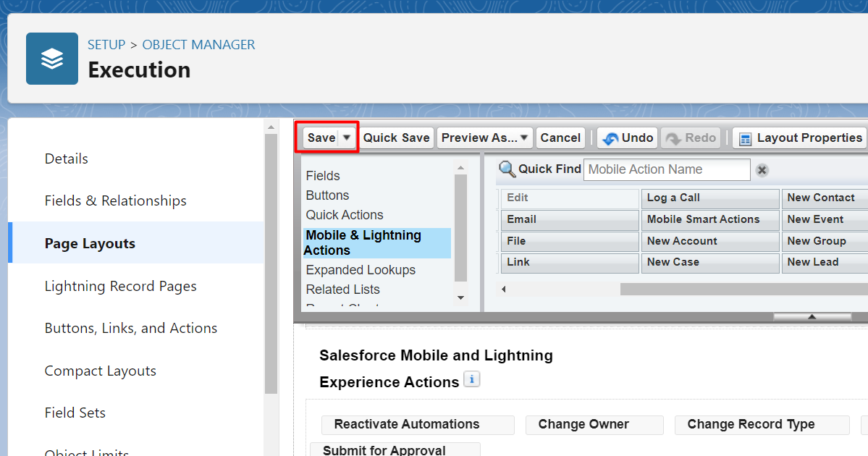Open the Save dropdown arrow

click(347, 138)
